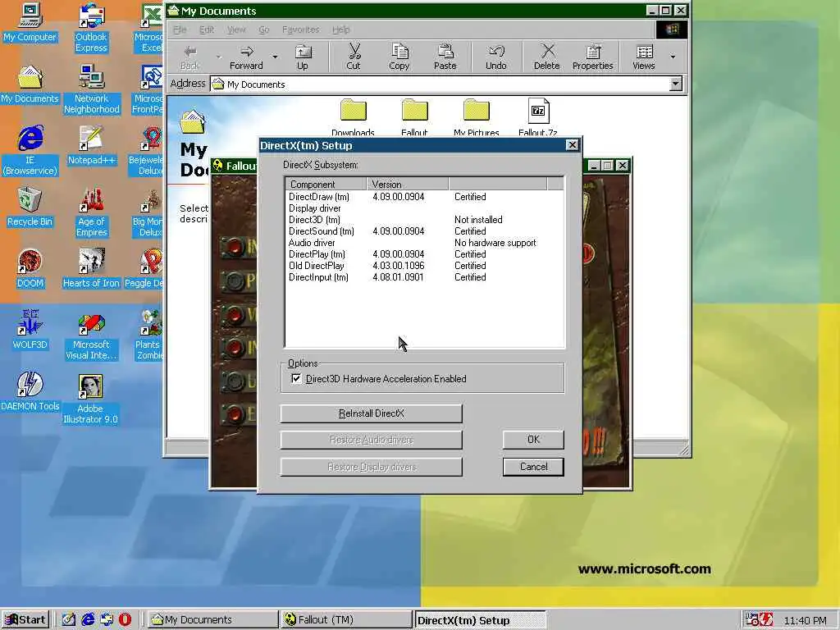
Task: Select the Fallout folder in My Documents
Action: point(414,116)
